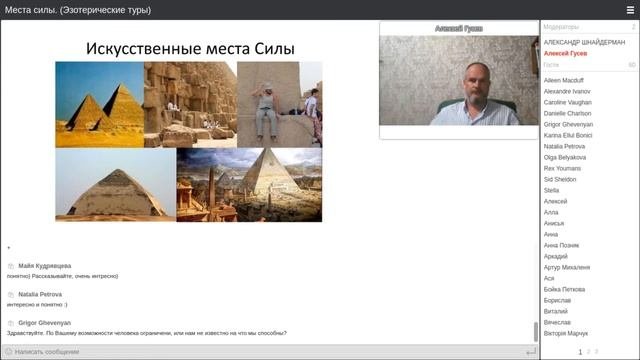This screenshot has height=360, width=640.
Task: Select participant Виталий
Action: click(556, 312)
